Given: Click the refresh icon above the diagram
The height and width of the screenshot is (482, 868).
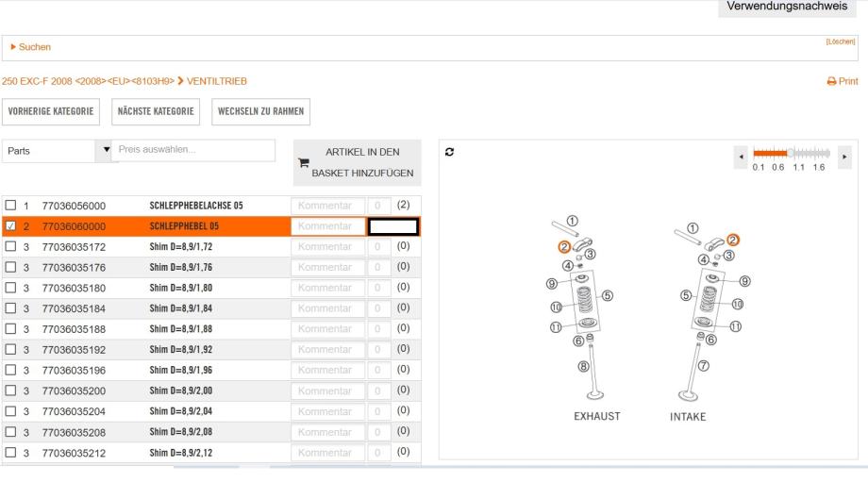Looking at the screenshot, I should 451,152.
